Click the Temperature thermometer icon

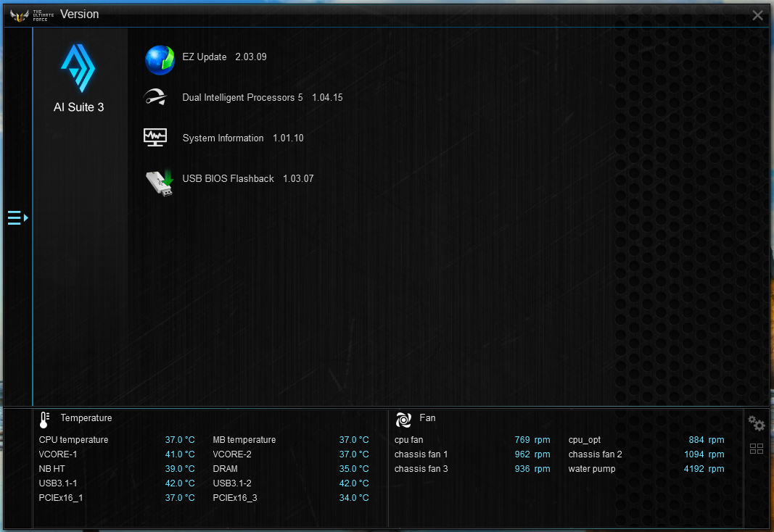pos(44,420)
